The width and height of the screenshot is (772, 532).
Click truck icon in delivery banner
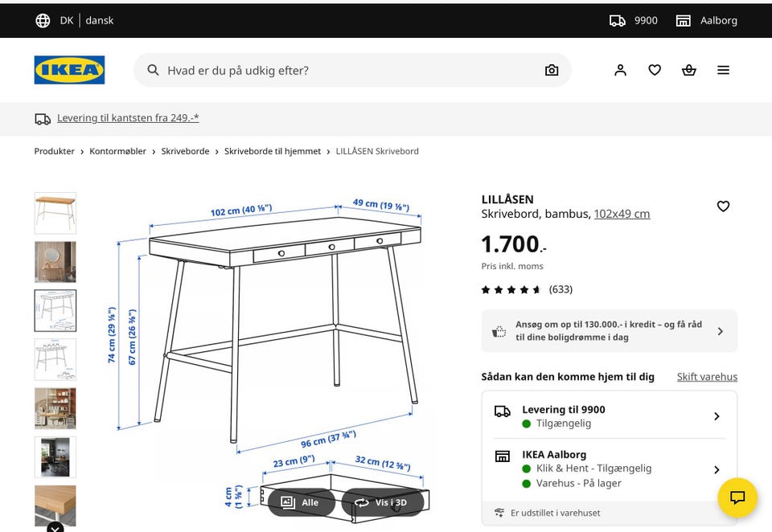click(x=43, y=119)
